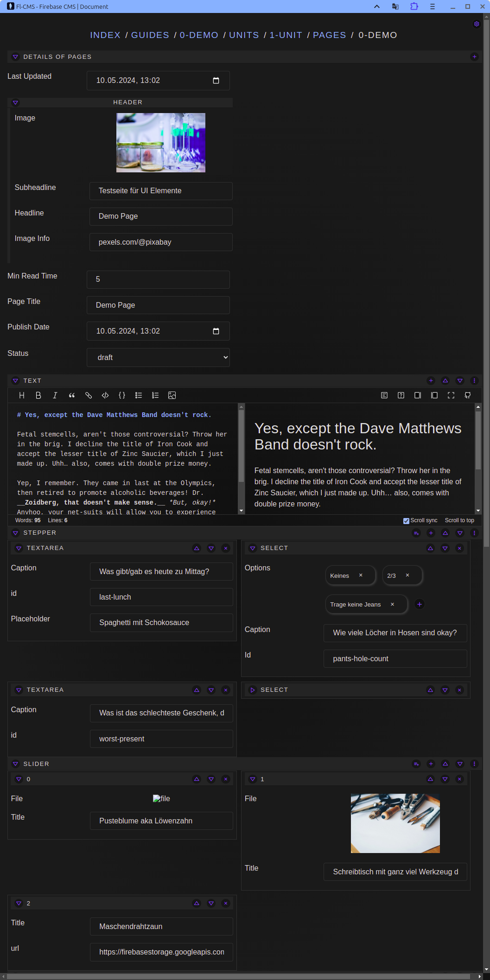Move first SELECT block down

[445, 548]
